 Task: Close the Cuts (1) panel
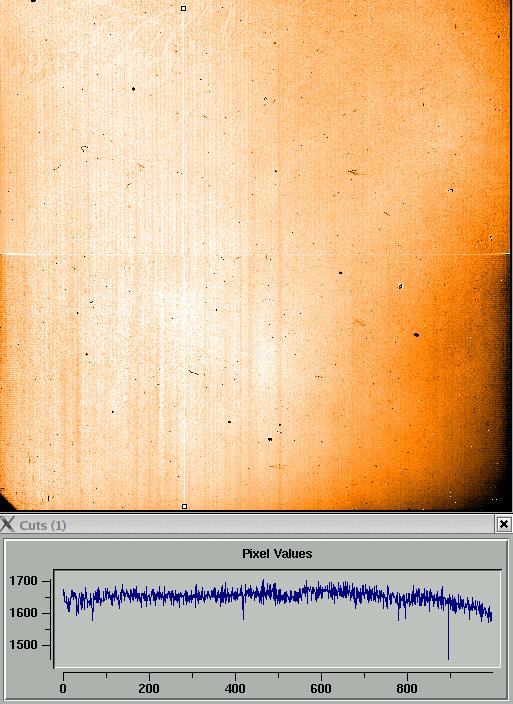click(x=504, y=524)
